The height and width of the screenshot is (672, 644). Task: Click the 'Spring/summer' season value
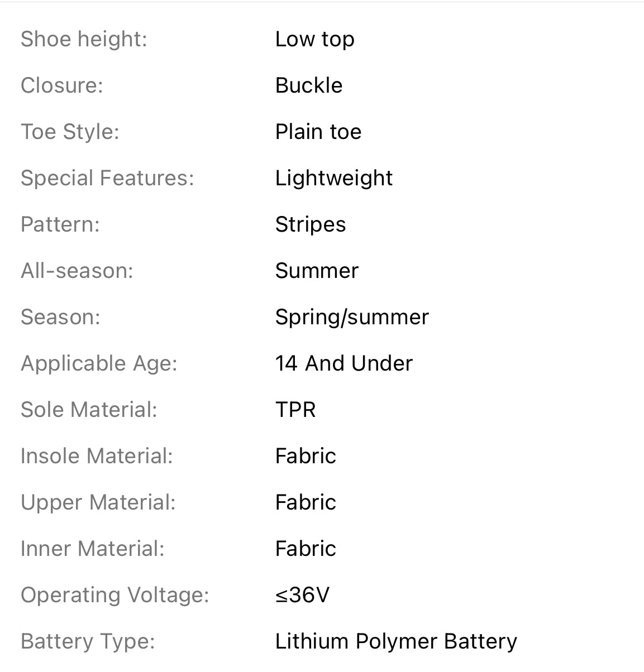[x=352, y=318]
